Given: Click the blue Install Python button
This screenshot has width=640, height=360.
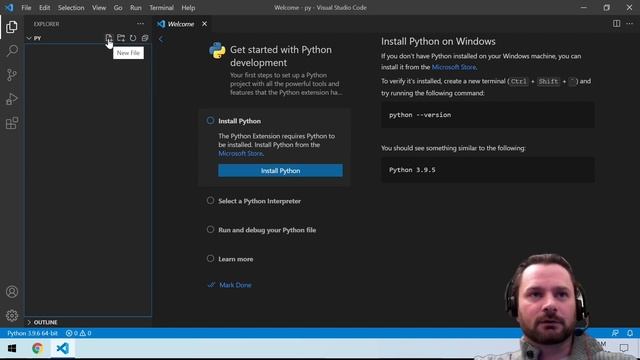Looking at the screenshot, I should [280, 171].
